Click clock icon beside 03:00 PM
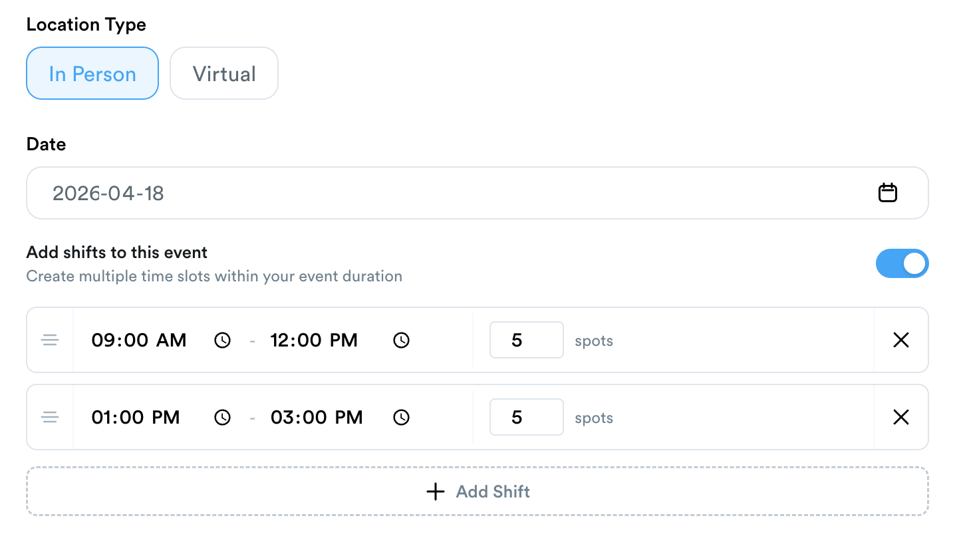Screen dimensions: 963x560 [x=401, y=418]
